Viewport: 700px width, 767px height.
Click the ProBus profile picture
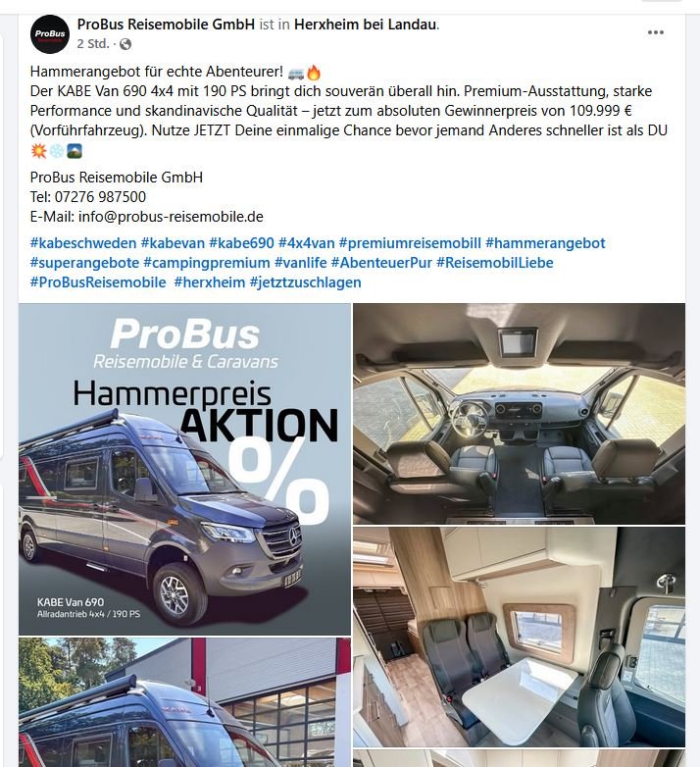pos(50,33)
